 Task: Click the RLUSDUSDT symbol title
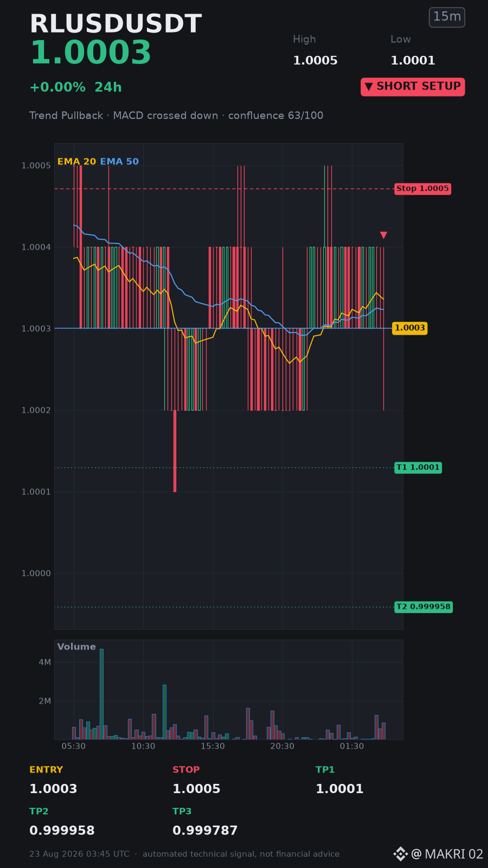tap(115, 24)
